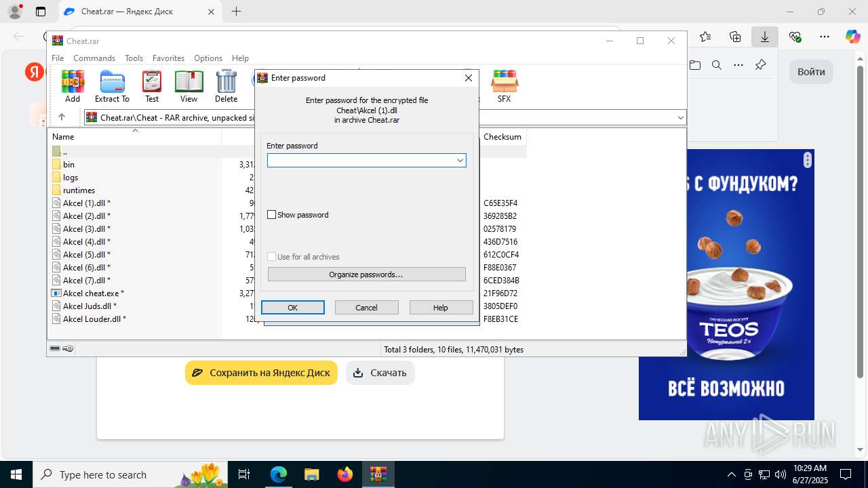Open the Copilot icon in Edge
The height and width of the screenshot is (488, 868).
tap(852, 37)
